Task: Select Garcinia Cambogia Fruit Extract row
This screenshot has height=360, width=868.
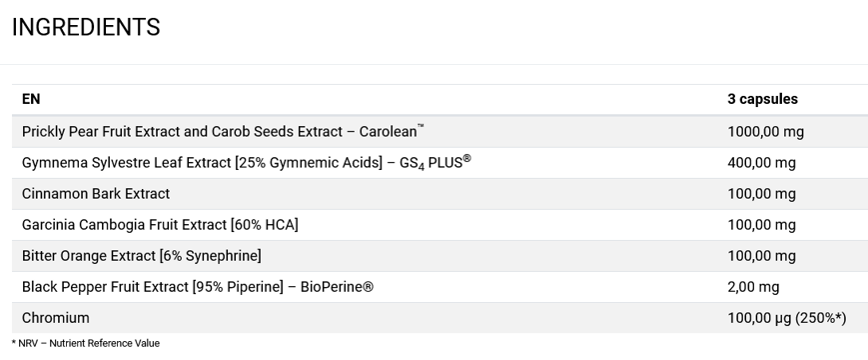Action: coord(440,225)
